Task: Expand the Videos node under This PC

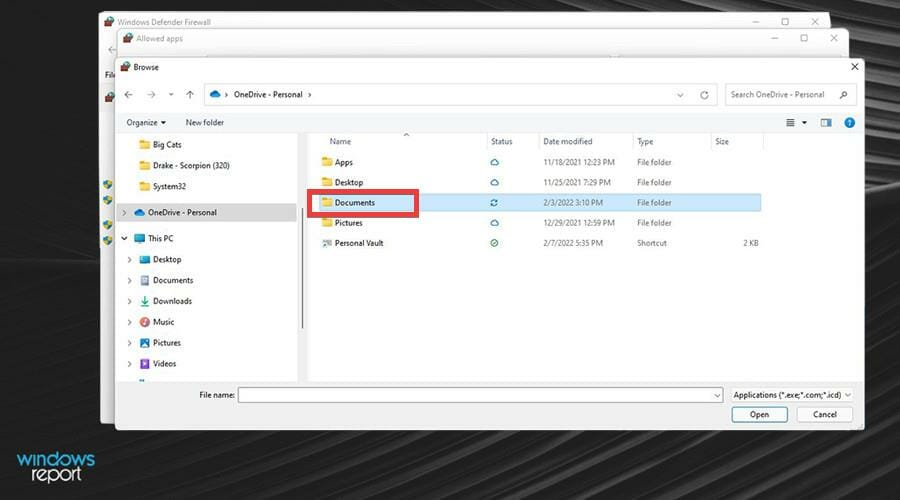Action: pos(130,364)
